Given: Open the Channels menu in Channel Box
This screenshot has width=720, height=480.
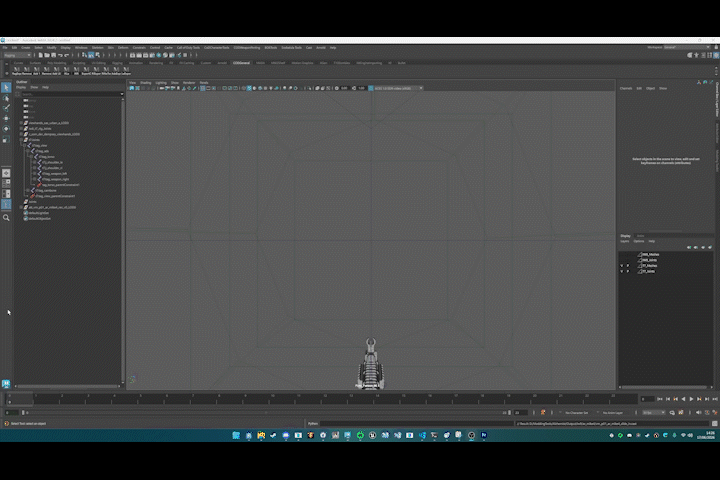Looking at the screenshot, I should pos(626,88).
